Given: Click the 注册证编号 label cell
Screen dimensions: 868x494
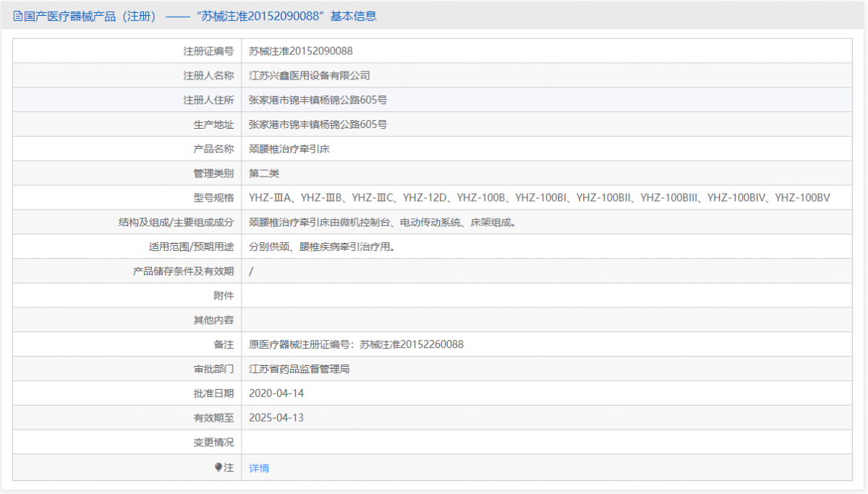Looking at the screenshot, I should 127,51.
